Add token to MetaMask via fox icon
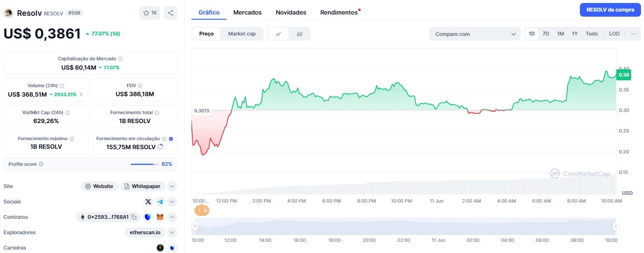 click(x=160, y=217)
